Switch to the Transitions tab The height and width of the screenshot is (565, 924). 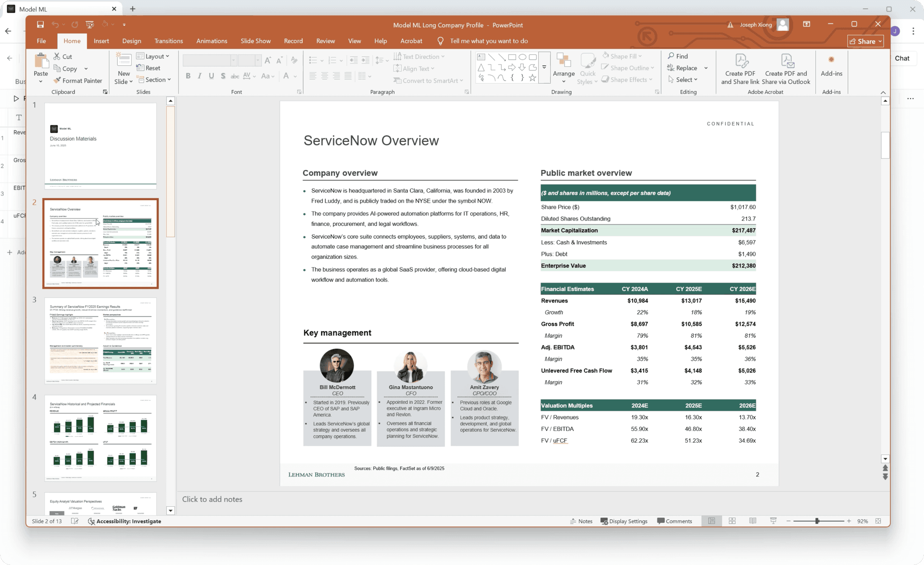168,41
